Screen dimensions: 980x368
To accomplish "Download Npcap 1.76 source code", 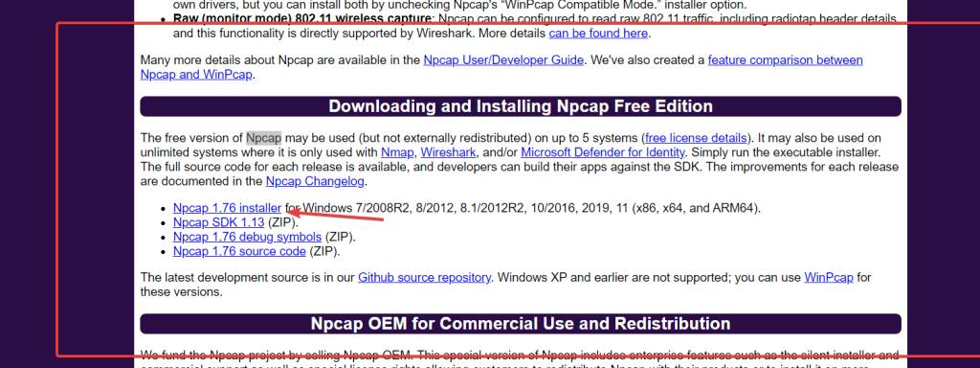I will click(x=239, y=252).
